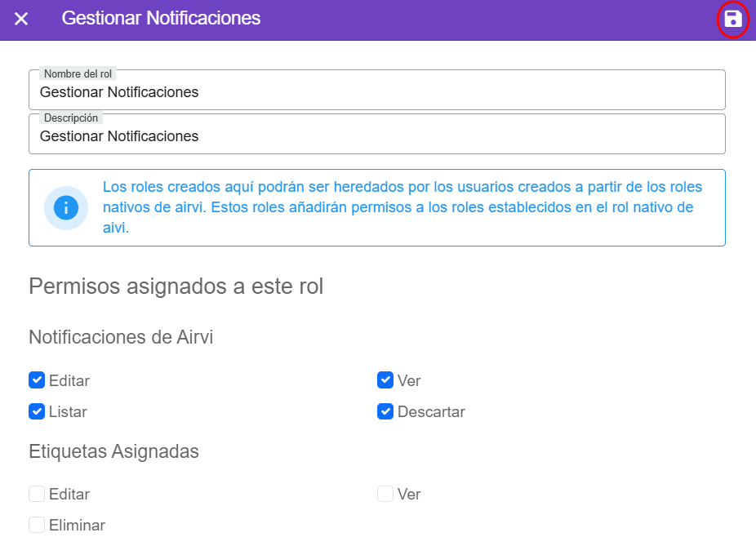
Task: Click the blue info circle icon
Action: (66, 208)
